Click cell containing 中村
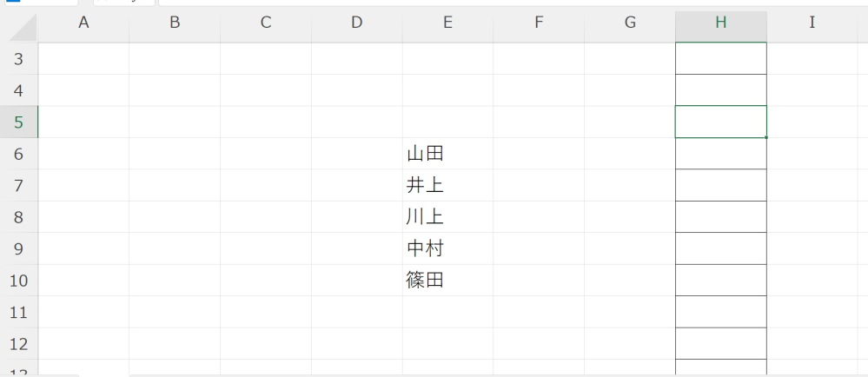This screenshot has height=377, width=868. (447, 248)
